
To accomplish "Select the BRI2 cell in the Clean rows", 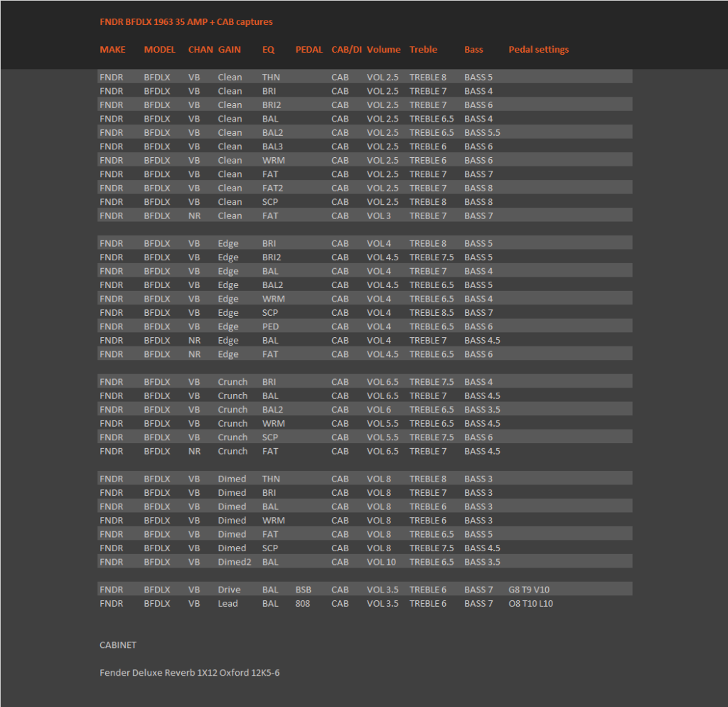I will pos(271,105).
